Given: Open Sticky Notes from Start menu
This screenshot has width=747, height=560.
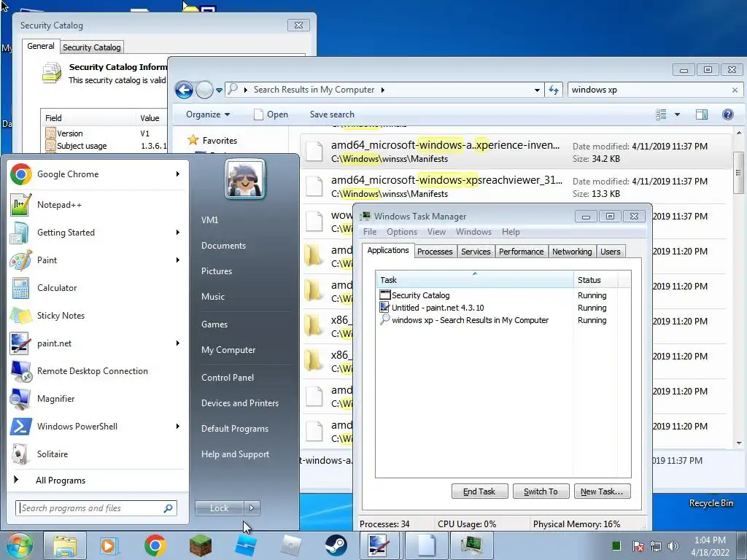Looking at the screenshot, I should 98,315.
